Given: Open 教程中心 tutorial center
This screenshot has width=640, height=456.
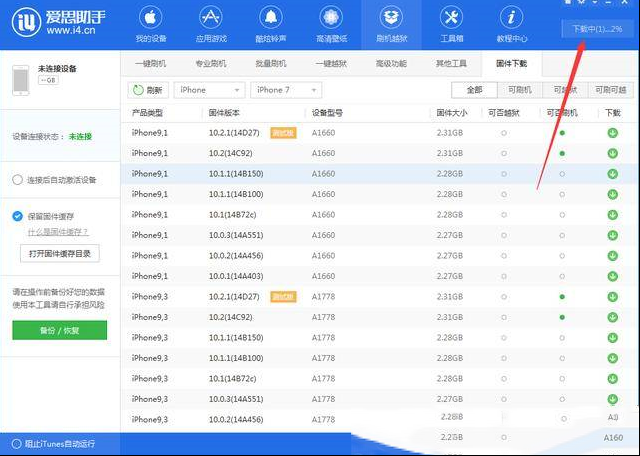Looking at the screenshot, I should (x=512, y=24).
